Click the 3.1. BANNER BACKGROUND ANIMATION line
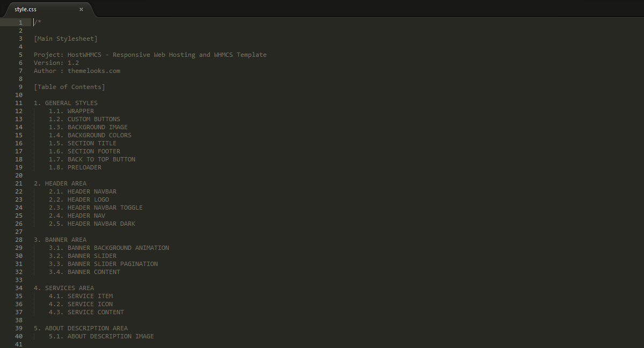The width and height of the screenshot is (644, 348). point(108,248)
